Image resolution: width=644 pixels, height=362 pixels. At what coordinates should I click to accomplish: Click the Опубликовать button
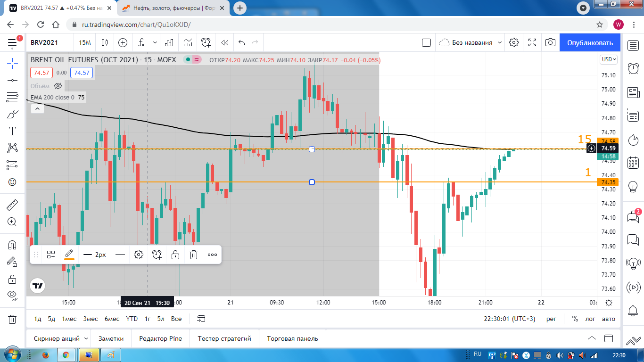pos(590,42)
